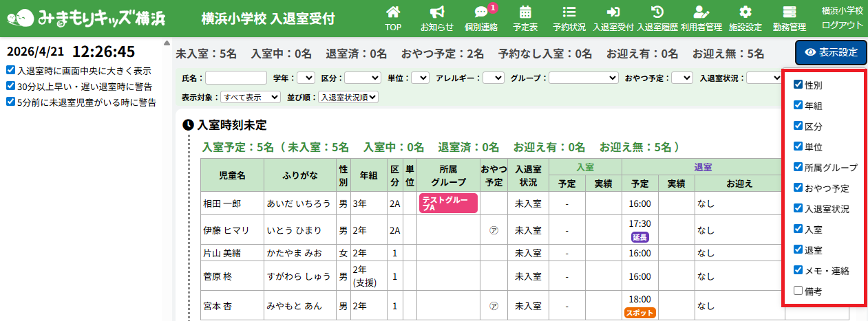Click the 表示設定 button
The width and height of the screenshot is (868, 321).
point(831,52)
